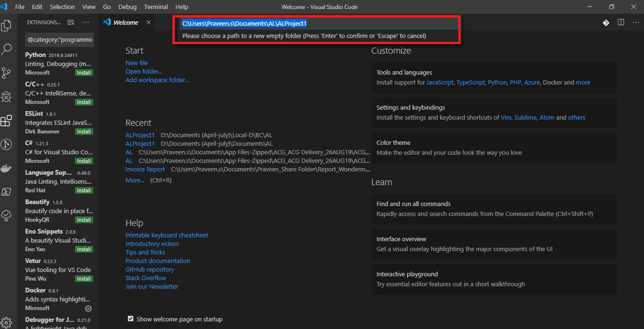
Task: Install the ESLint extension
Action: [84, 132]
